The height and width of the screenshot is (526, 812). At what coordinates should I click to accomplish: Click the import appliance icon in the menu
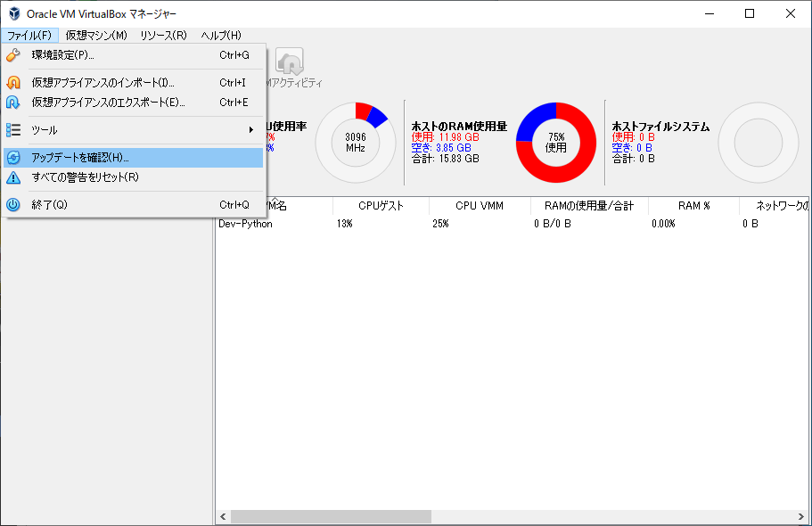13,82
